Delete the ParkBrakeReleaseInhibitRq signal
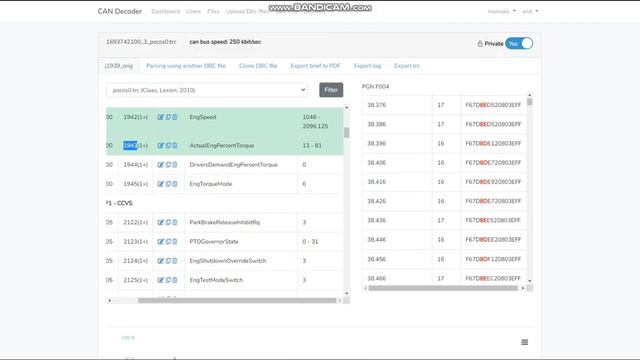 (x=175, y=222)
